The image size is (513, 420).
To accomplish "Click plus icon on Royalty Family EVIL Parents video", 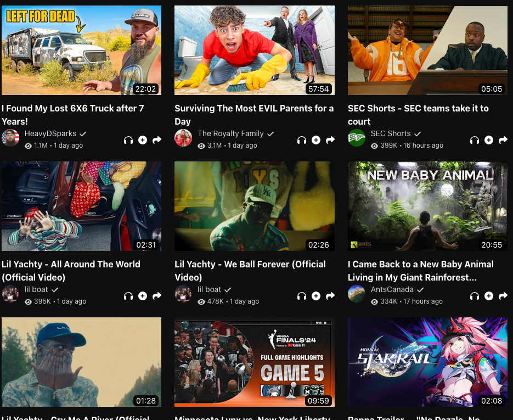I will 316,140.
